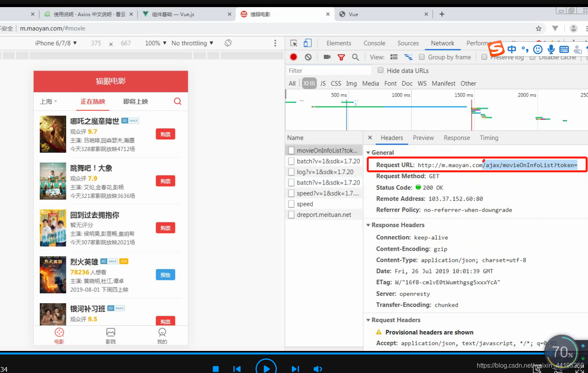Image resolution: width=588 pixels, height=373 pixels.
Task: Clear the network log
Action: pos(308,57)
